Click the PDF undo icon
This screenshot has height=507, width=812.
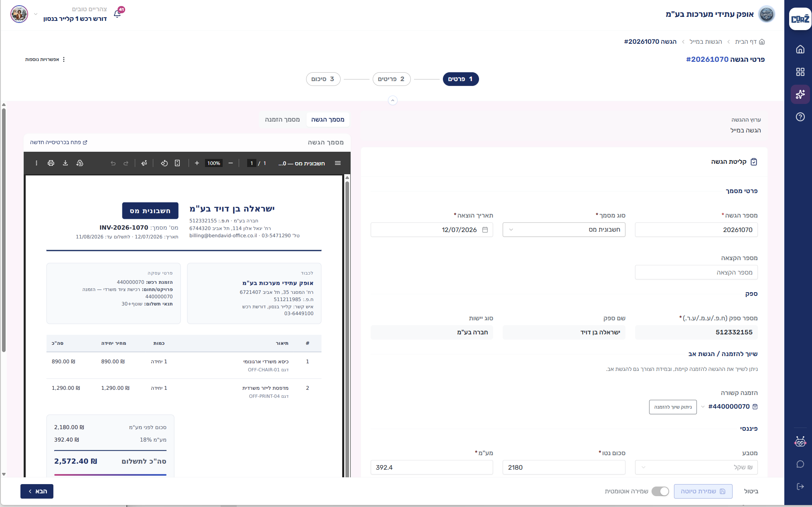pyautogui.click(x=113, y=163)
